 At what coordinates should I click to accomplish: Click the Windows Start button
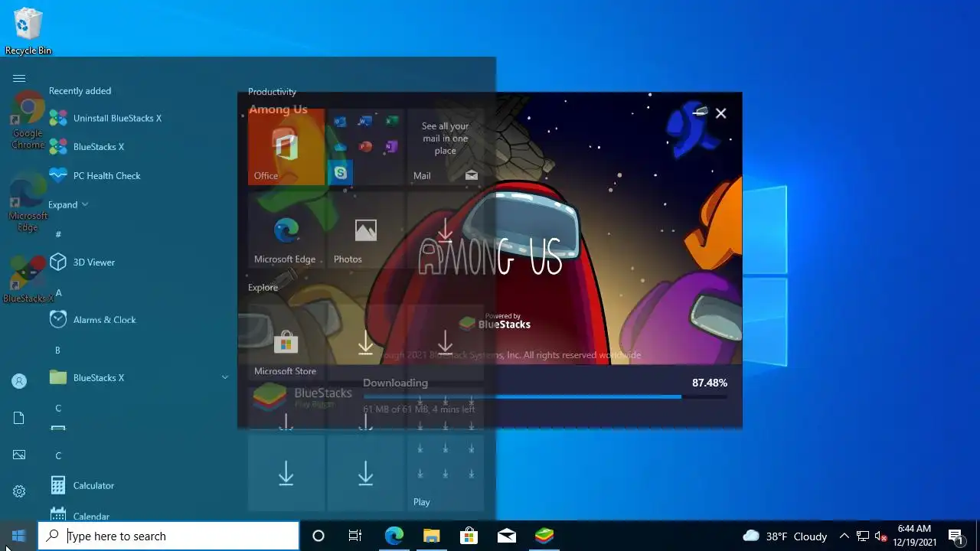coord(19,536)
